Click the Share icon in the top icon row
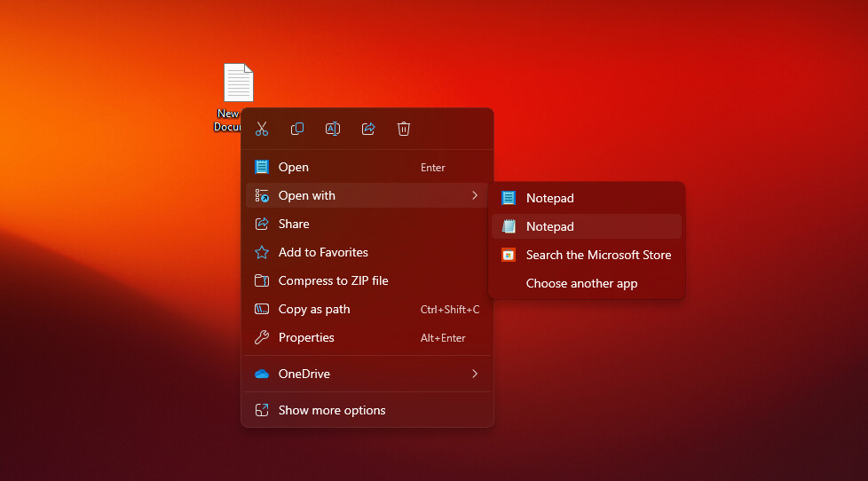 (368, 129)
